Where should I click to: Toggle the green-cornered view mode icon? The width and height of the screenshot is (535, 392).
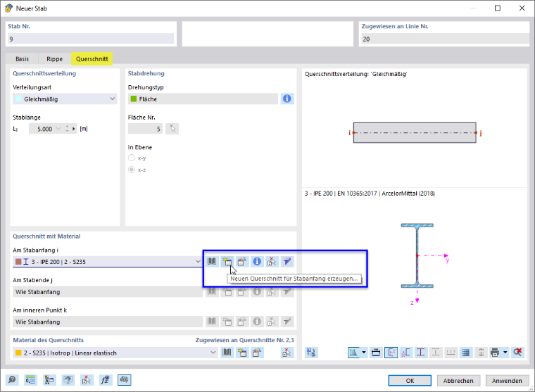click(x=353, y=353)
